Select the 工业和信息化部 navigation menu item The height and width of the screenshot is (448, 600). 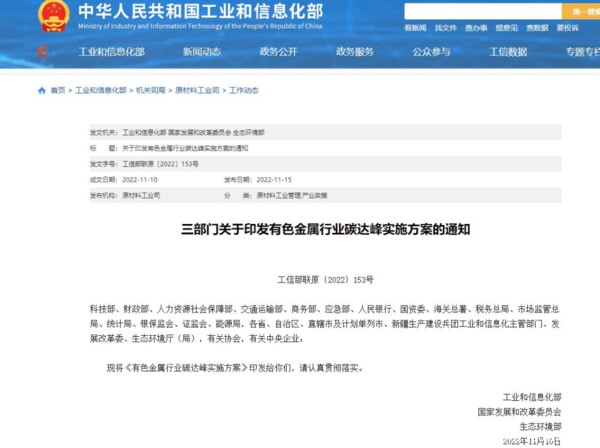point(112,52)
